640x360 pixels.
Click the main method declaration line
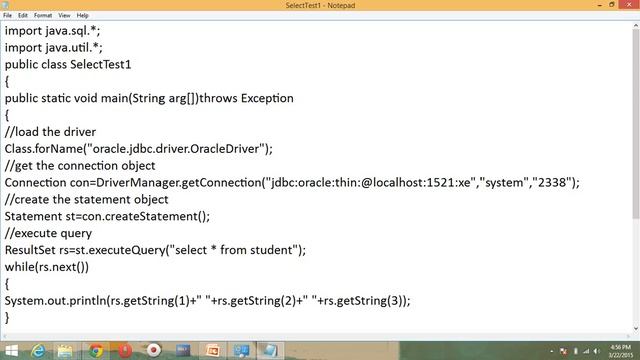tap(149, 98)
